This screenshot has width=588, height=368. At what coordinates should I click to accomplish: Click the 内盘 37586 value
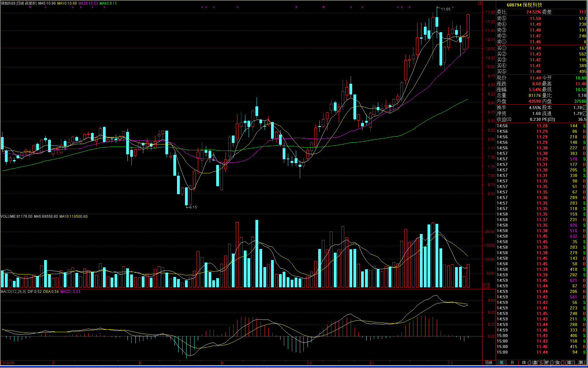(580, 102)
